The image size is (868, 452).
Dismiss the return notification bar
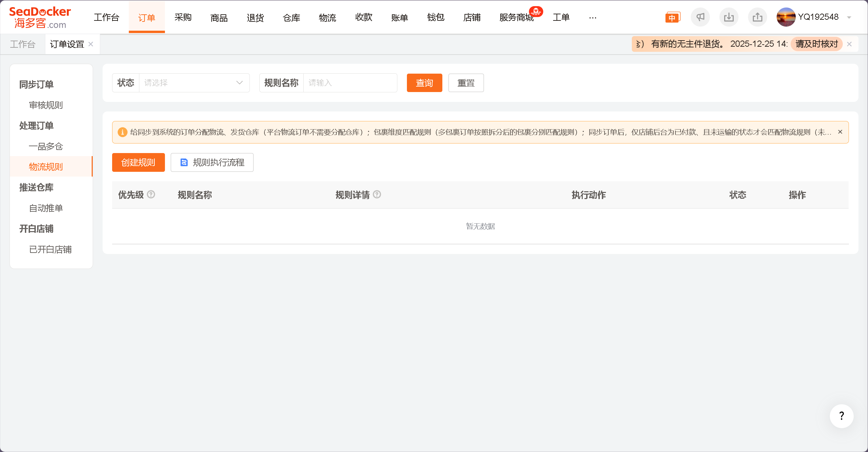pos(849,44)
